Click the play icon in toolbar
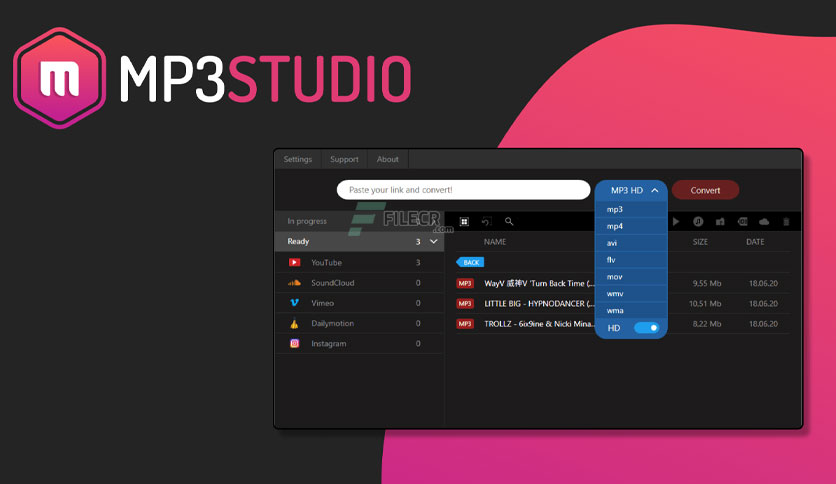 tap(677, 221)
